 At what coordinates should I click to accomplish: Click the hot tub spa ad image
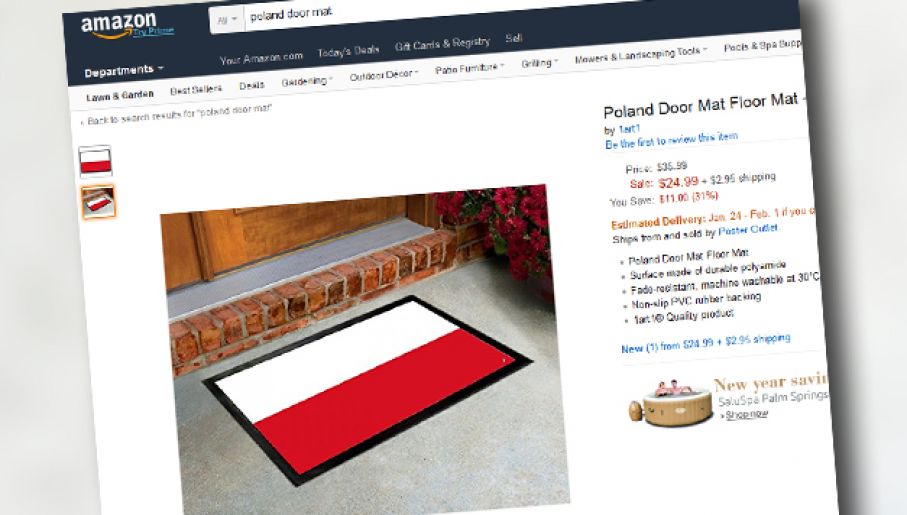(x=670, y=403)
